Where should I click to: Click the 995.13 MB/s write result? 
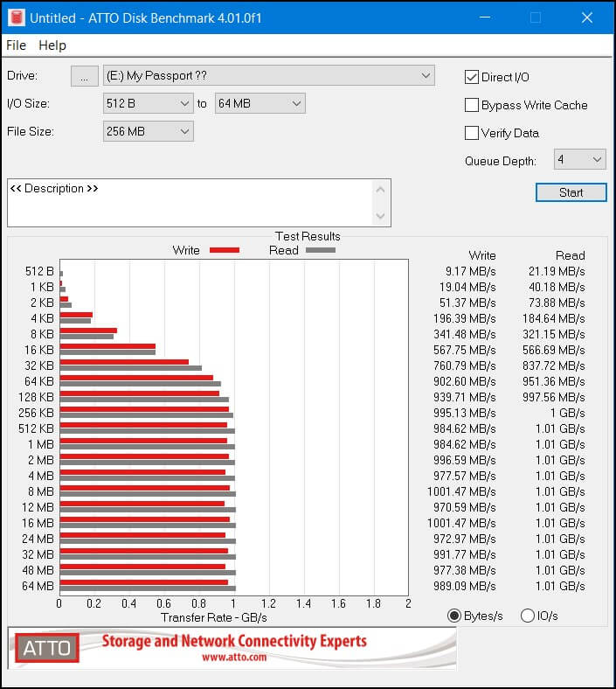click(x=465, y=413)
